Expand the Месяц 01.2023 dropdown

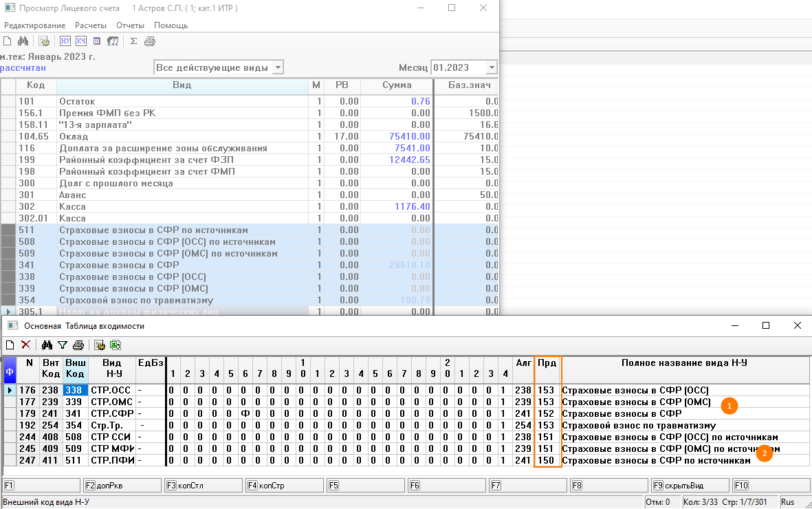point(491,67)
